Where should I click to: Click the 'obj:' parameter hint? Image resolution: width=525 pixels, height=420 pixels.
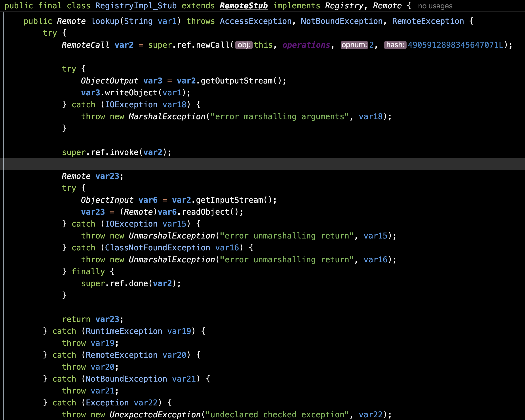coord(244,45)
